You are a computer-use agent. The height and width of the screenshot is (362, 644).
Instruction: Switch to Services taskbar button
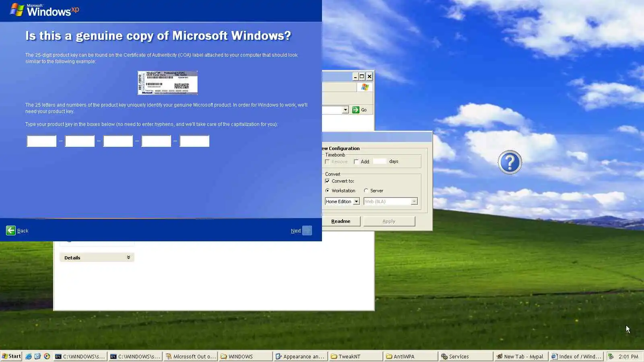tap(466, 356)
